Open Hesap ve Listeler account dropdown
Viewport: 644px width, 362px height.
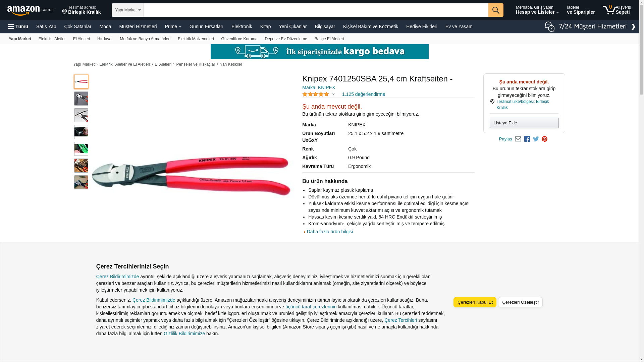pos(537,10)
